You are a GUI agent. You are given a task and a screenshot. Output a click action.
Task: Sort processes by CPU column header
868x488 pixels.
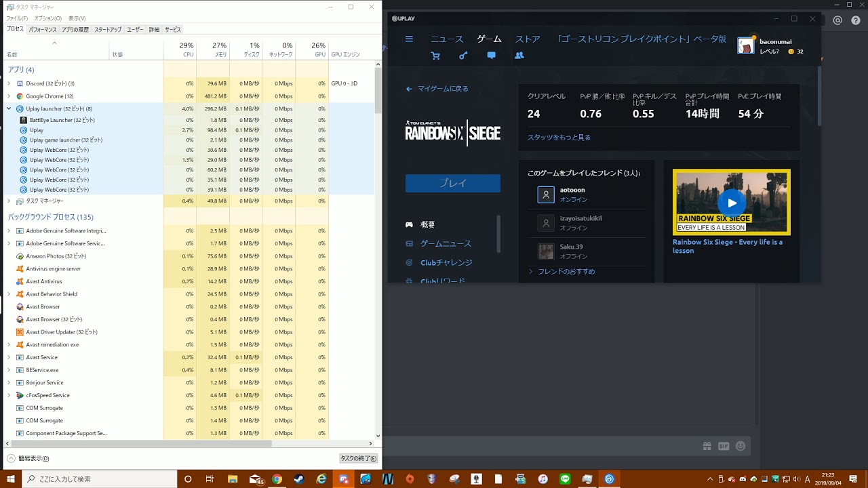[180, 49]
